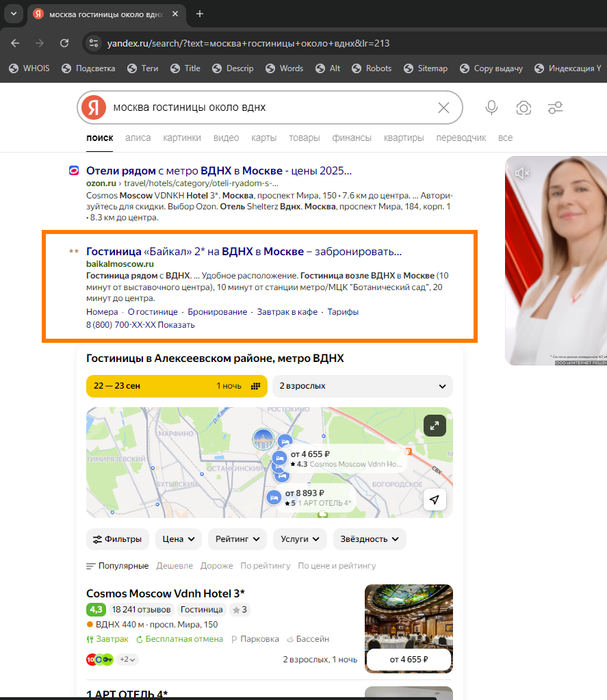This screenshot has height=700, width=607.
Task: Clear the search query with X
Action: pos(443,107)
